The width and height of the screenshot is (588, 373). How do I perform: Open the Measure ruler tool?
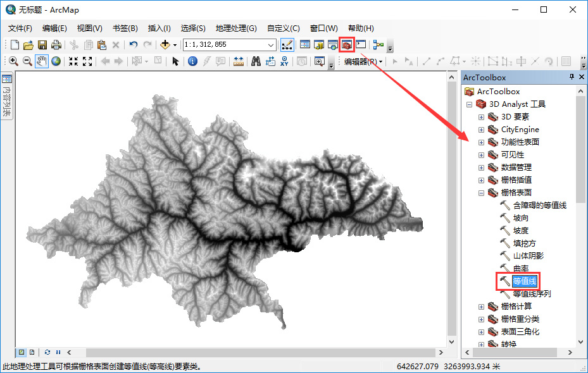[239, 61]
